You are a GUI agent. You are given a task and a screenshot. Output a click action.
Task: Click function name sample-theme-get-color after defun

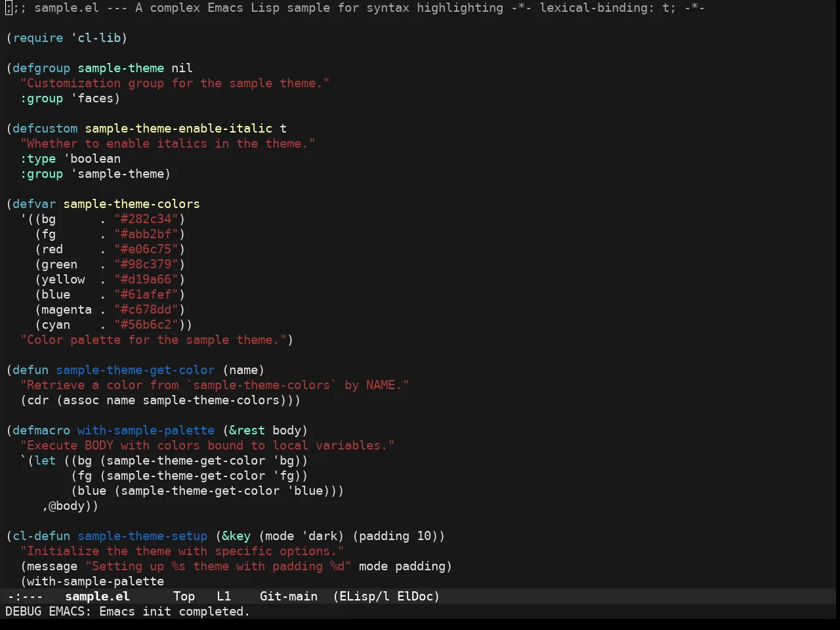[x=135, y=369]
